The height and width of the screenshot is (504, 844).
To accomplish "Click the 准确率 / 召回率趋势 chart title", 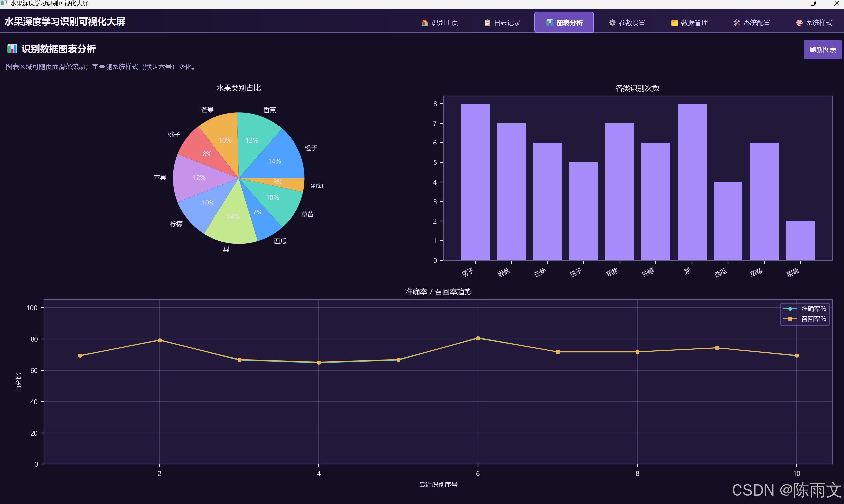I will (x=438, y=292).
